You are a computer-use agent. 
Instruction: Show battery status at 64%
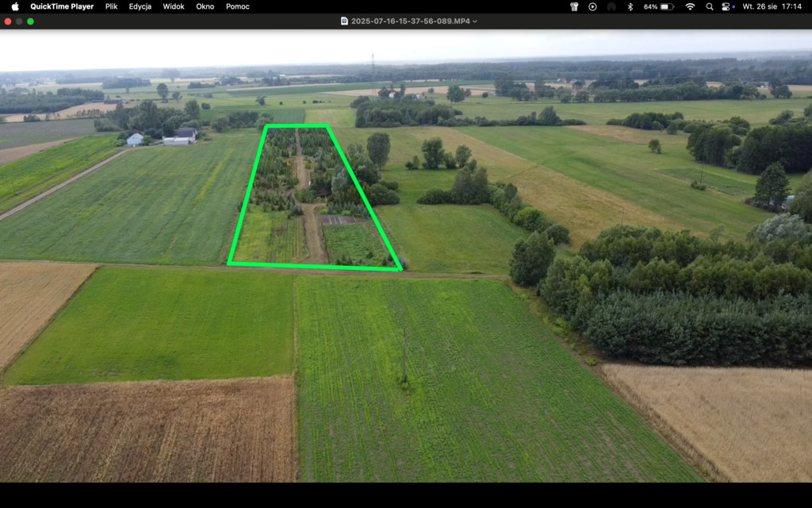tap(658, 6)
